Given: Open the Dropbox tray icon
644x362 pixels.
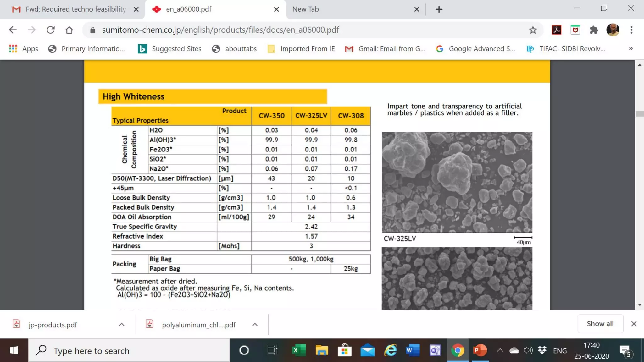Looking at the screenshot, I should point(542,350).
